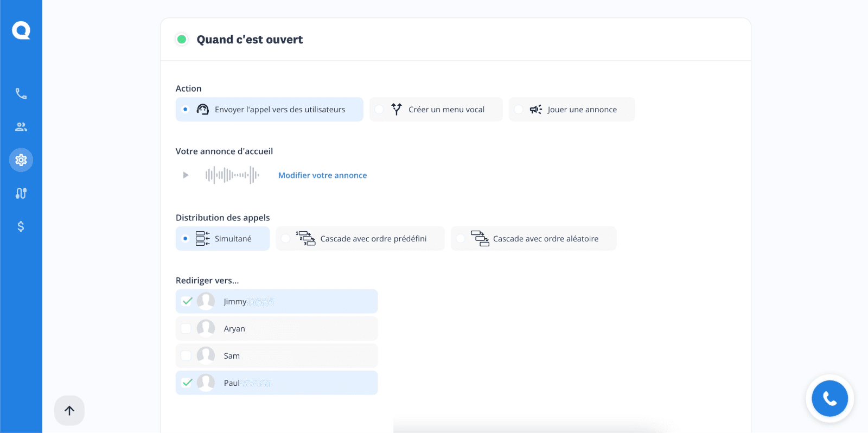Open the contacts icon in sidebar

(x=21, y=127)
